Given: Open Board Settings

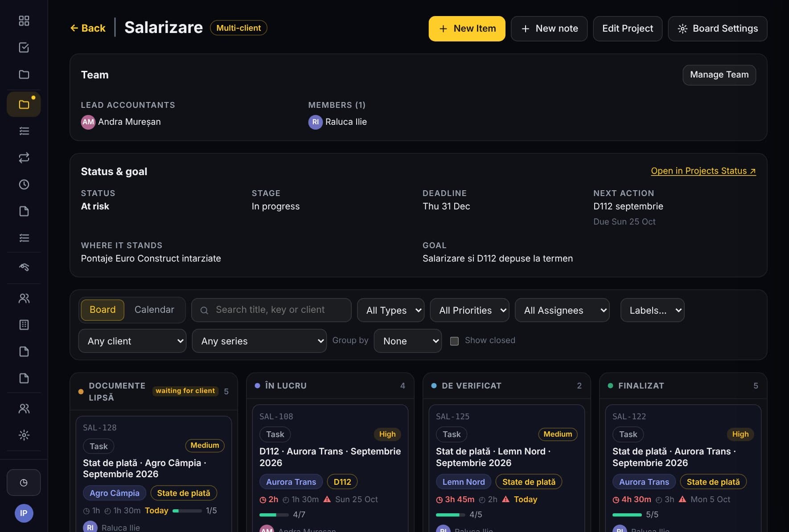Looking at the screenshot, I should coord(718,29).
